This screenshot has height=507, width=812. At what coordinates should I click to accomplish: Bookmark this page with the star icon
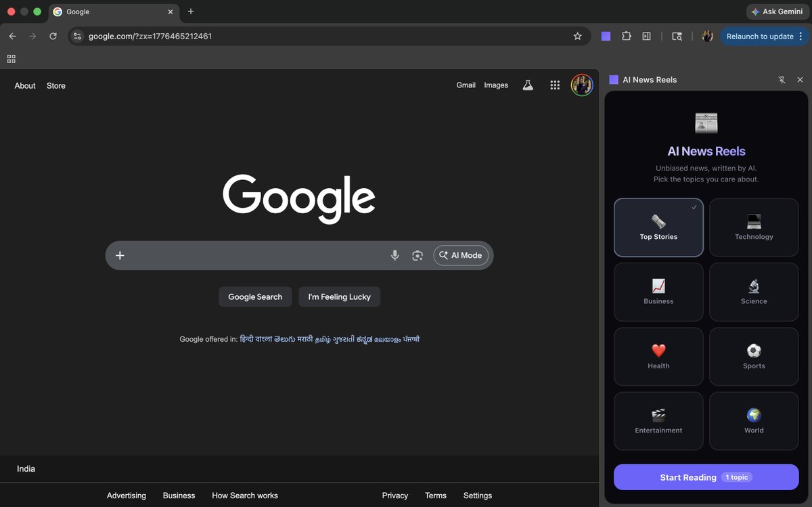click(x=577, y=36)
